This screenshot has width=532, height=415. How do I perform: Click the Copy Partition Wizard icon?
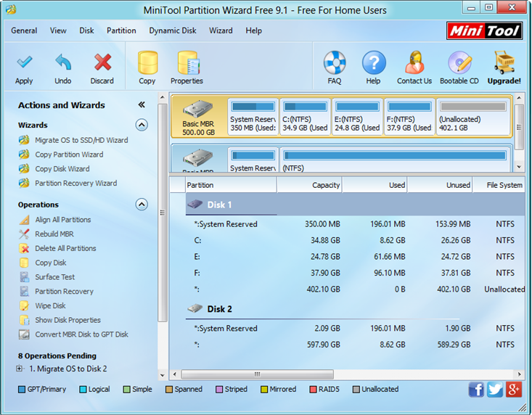(24, 155)
